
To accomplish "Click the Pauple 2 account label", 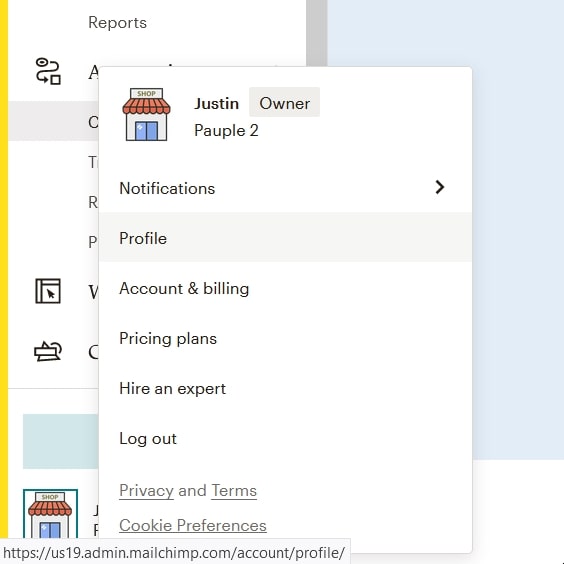I will click(x=226, y=130).
